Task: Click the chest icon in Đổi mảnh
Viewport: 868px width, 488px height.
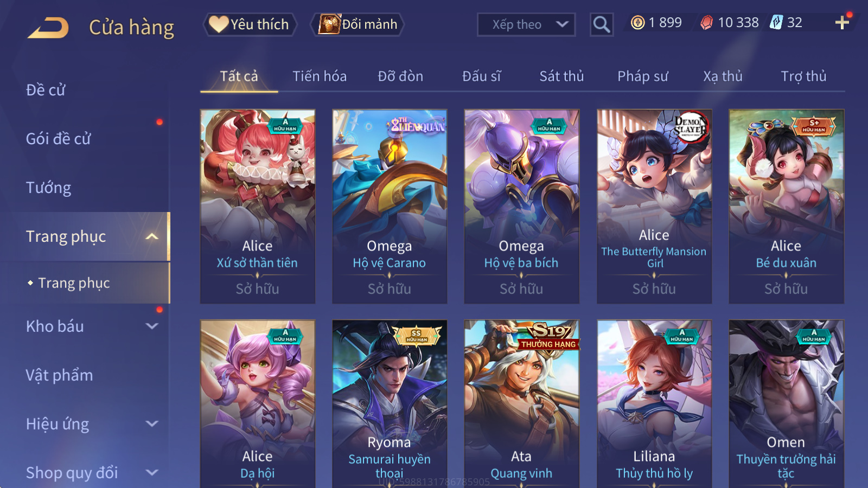Action: click(329, 24)
